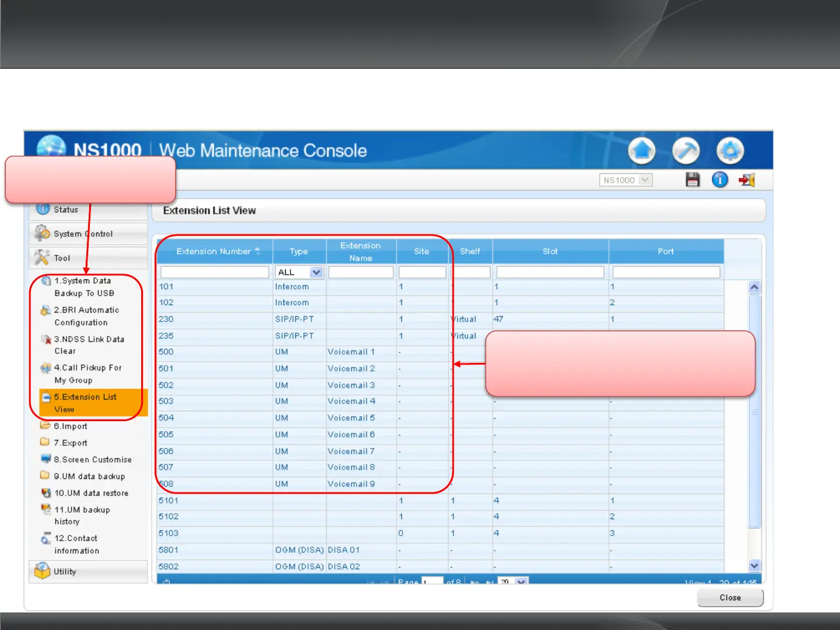The image size is (840, 630).
Task: Open the blue information icon
Action: [x=720, y=180]
